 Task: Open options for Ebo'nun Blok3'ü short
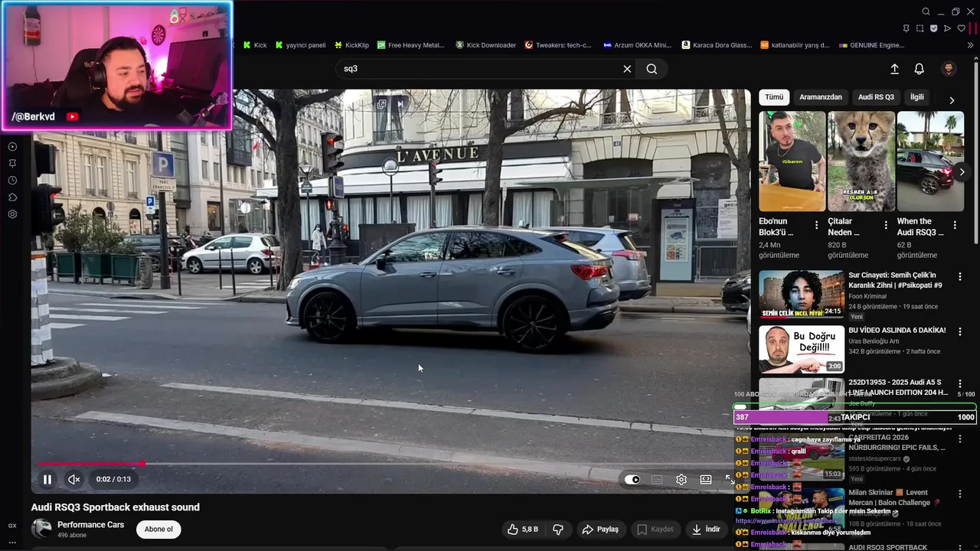pos(816,225)
